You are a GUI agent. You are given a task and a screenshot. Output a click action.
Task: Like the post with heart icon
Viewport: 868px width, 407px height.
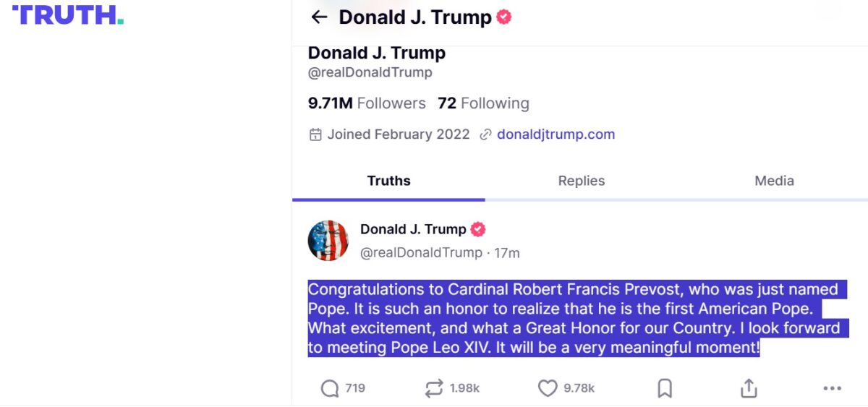(x=548, y=389)
